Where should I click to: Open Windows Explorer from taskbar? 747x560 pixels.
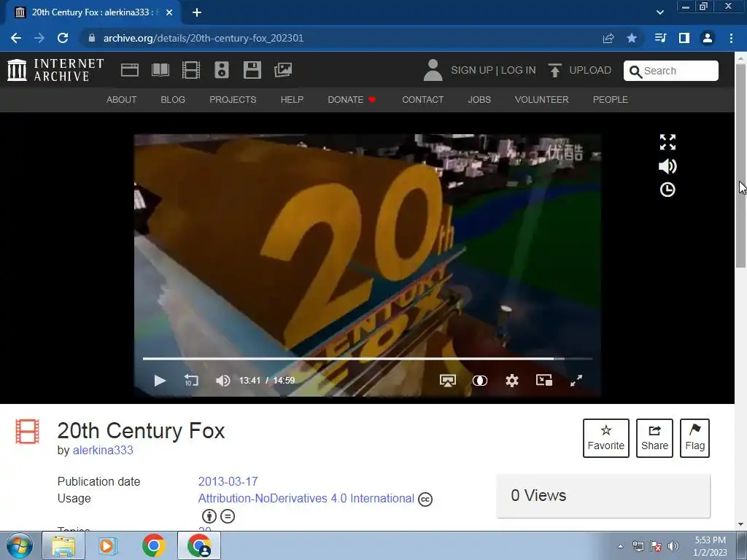[63, 545]
